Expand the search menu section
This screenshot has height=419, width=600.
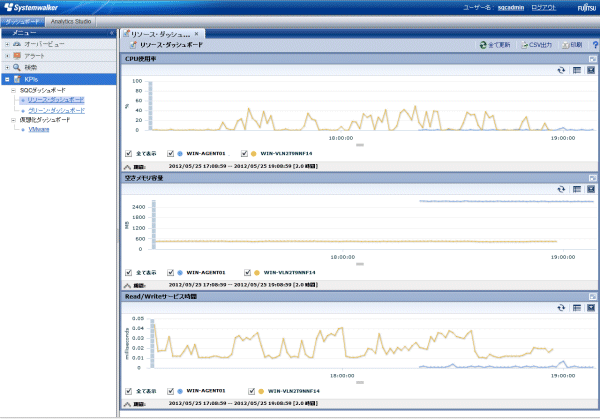click(7, 67)
